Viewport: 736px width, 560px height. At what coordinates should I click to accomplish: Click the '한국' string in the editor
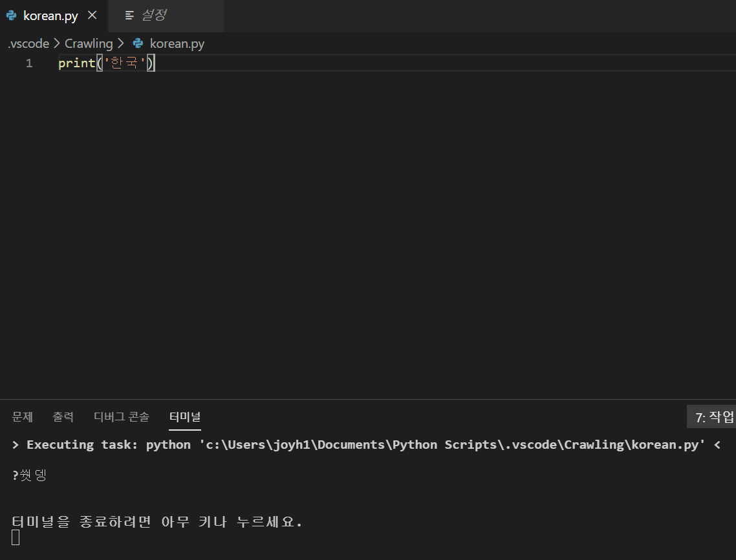123,63
